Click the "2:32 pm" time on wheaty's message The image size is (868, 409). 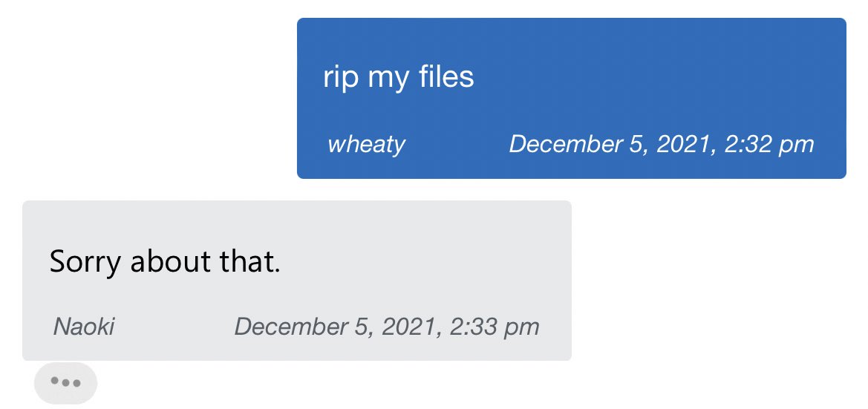767,144
